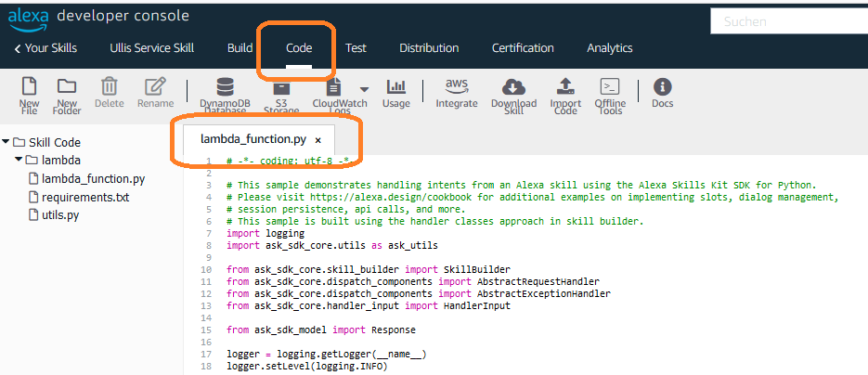Click the HandlerInput import line
This screenshot has height=375, width=868.
369,306
